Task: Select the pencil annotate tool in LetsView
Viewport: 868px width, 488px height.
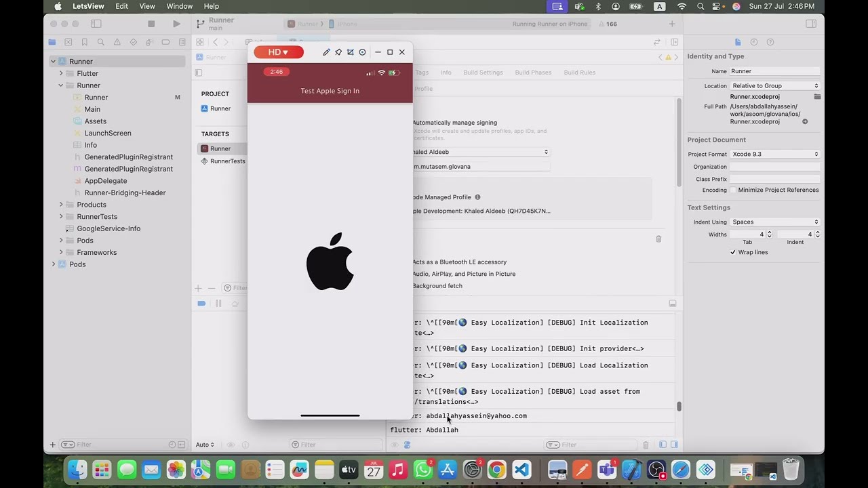Action: 326,52
